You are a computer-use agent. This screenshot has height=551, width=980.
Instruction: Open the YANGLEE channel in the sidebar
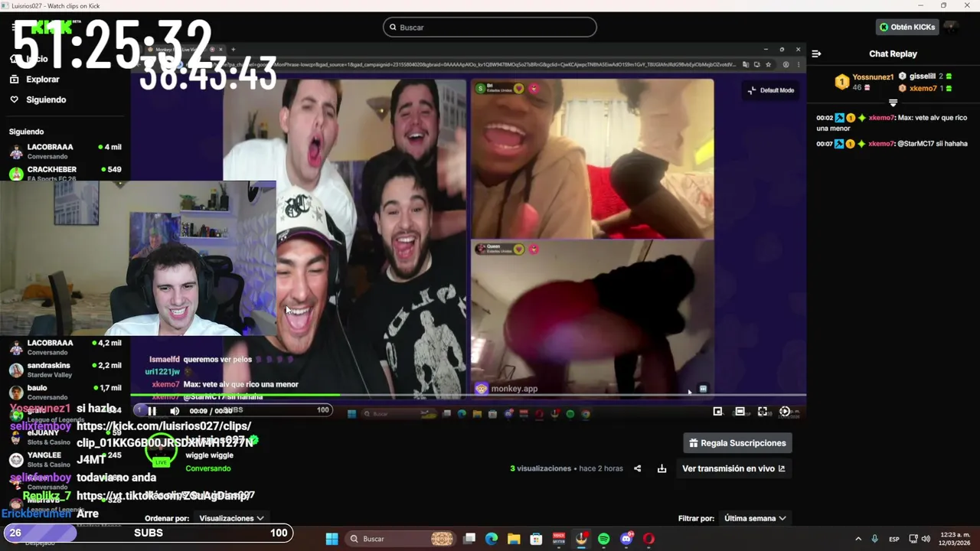tap(65, 459)
